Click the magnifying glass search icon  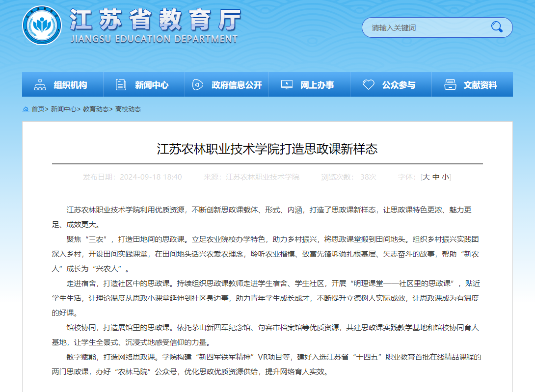point(497,27)
